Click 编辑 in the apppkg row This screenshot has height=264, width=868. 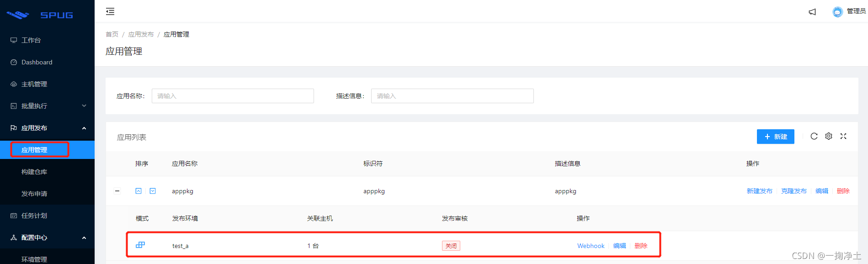click(821, 191)
